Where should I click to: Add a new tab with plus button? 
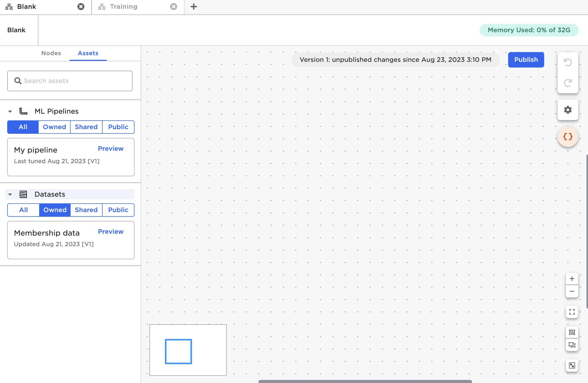pyautogui.click(x=194, y=7)
